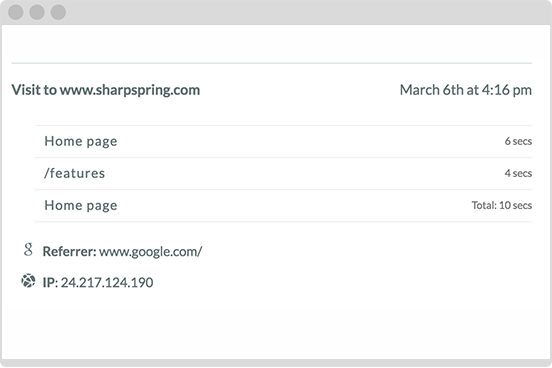The height and width of the screenshot is (368, 552).
Task: Click the third window control dot
Action: [x=58, y=12]
